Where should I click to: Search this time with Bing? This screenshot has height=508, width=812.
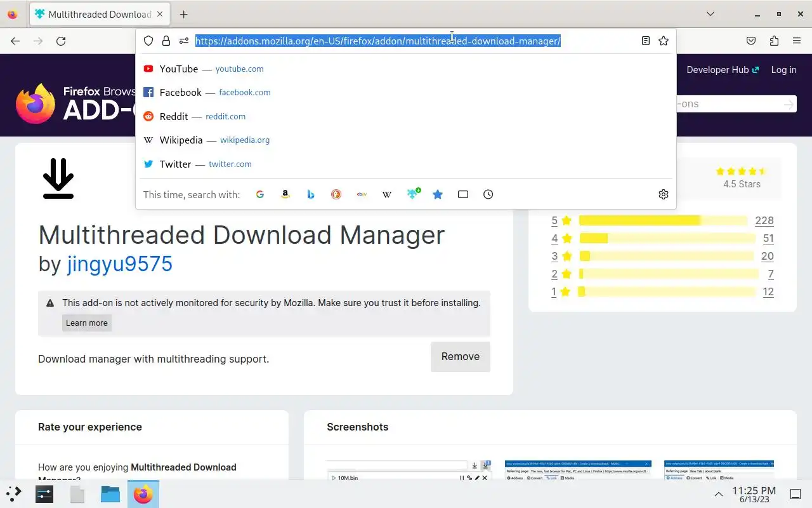point(311,194)
